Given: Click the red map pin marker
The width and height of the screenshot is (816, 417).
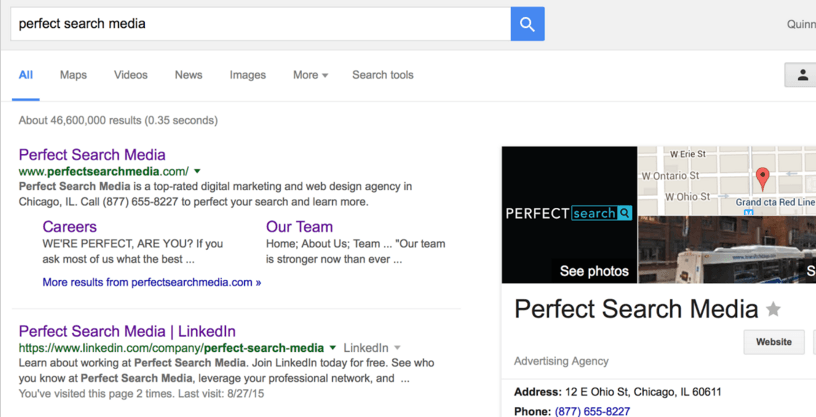Looking at the screenshot, I should (x=762, y=179).
